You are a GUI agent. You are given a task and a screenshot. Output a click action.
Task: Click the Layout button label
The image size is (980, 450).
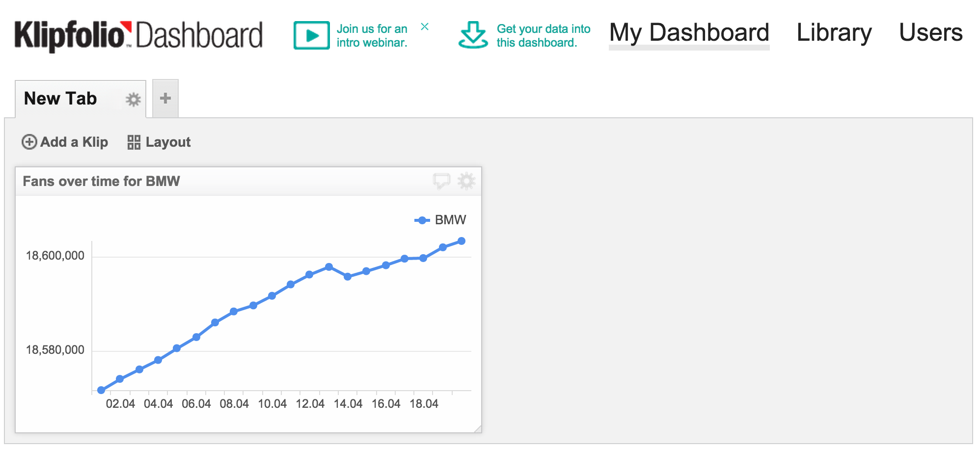coord(168,142)
